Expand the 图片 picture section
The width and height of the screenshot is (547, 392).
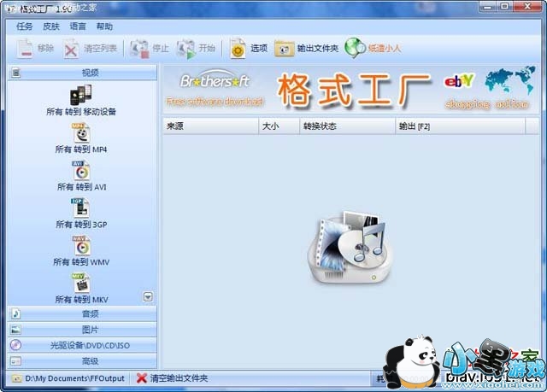pos(82,330)
